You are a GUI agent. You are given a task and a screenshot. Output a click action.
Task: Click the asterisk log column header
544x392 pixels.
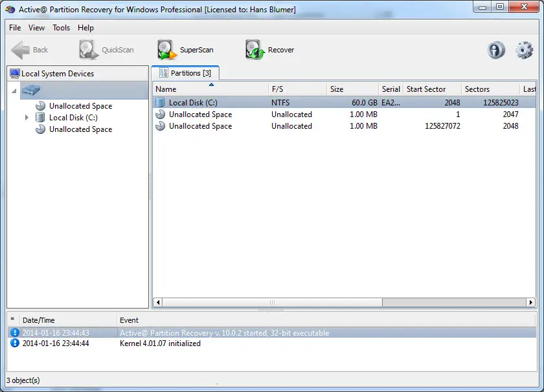point(13,320)
